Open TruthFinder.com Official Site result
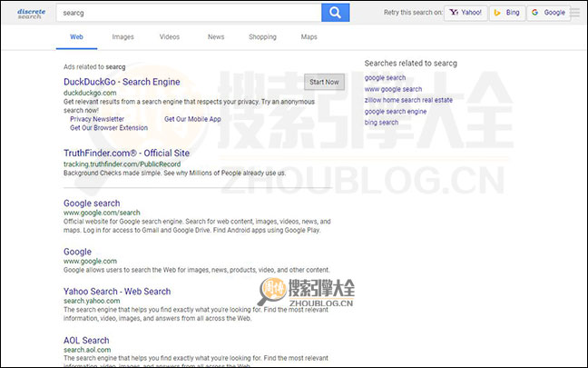Screen dimensions: 588x368 point(126,153)
